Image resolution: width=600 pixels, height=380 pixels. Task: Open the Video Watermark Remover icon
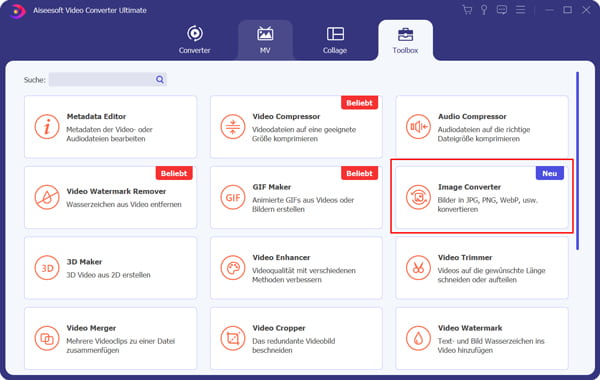(47, 197)
